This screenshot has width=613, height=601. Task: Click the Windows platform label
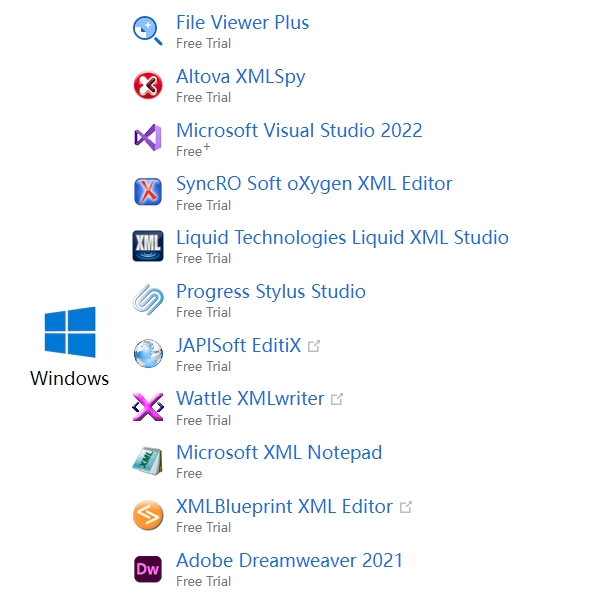click(x=70, y=379)
